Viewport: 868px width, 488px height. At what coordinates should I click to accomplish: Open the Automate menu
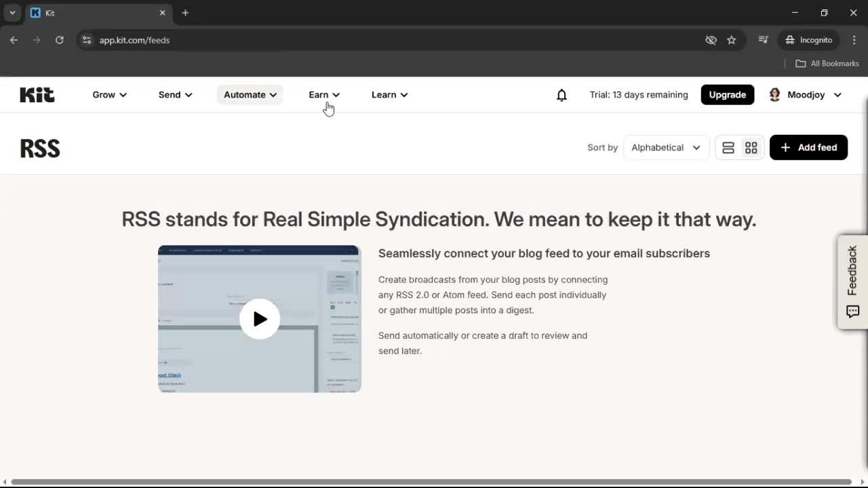250,95
